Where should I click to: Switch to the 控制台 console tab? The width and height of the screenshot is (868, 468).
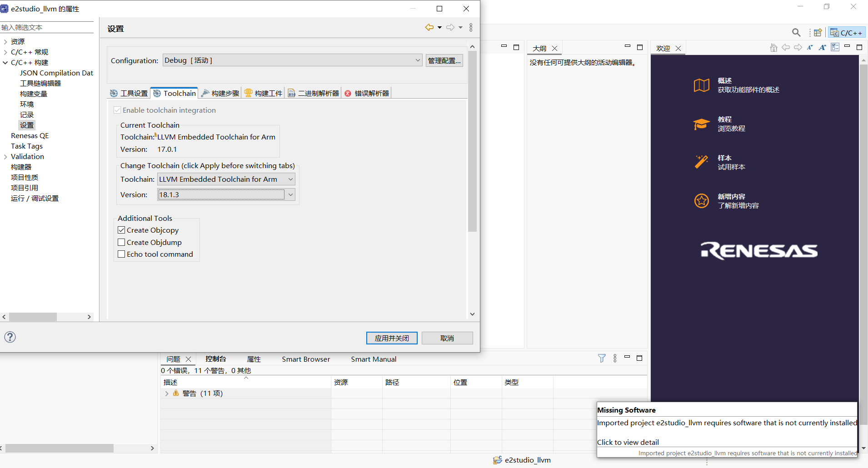[x=215, y=359]
